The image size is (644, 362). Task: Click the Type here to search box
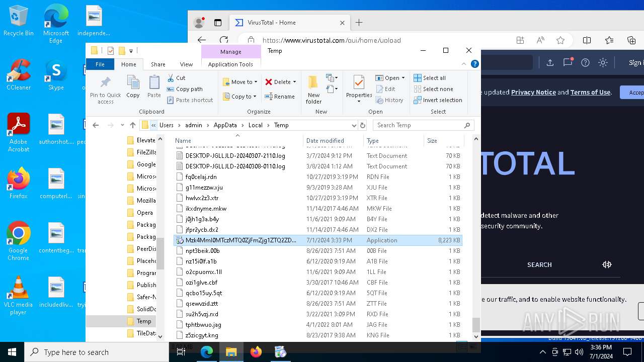(x=97, y=352)
